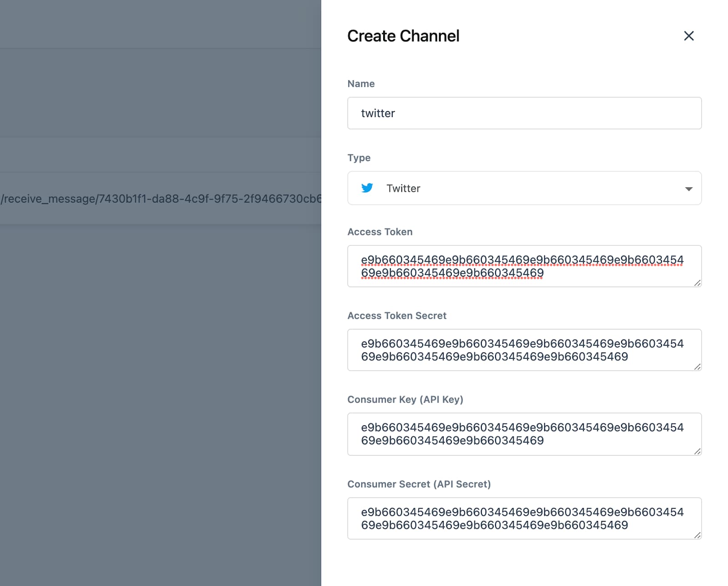Click the Consumer Key (API Key) label
The image size is (728, 586).
[405, 399]
